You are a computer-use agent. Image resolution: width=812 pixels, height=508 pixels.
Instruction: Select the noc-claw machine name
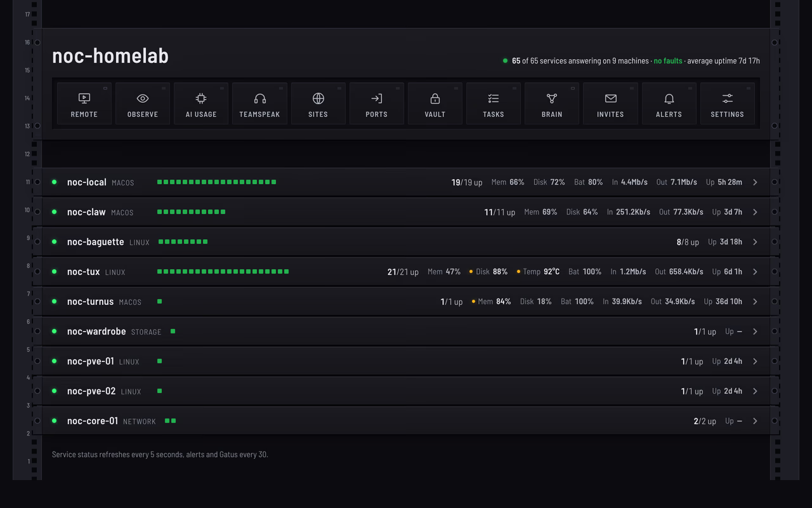pyautogui.click(x=86, y=212)
